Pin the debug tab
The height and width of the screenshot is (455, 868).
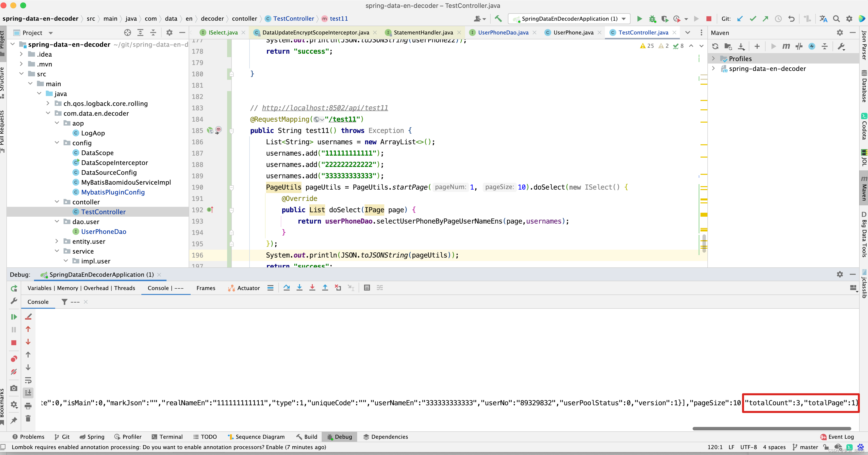[x=14, y=420]
